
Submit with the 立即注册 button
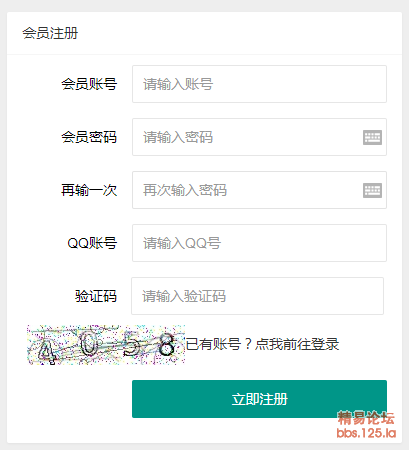pos(259,399)
